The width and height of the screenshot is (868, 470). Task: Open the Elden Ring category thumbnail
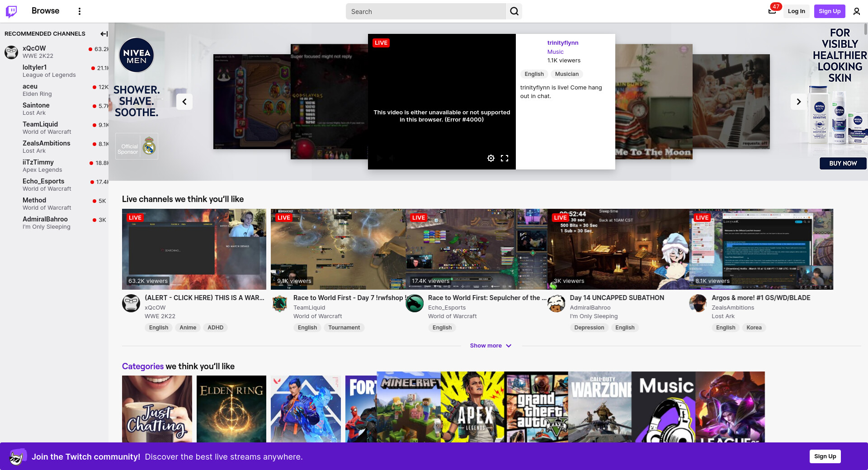coord(231,408)
